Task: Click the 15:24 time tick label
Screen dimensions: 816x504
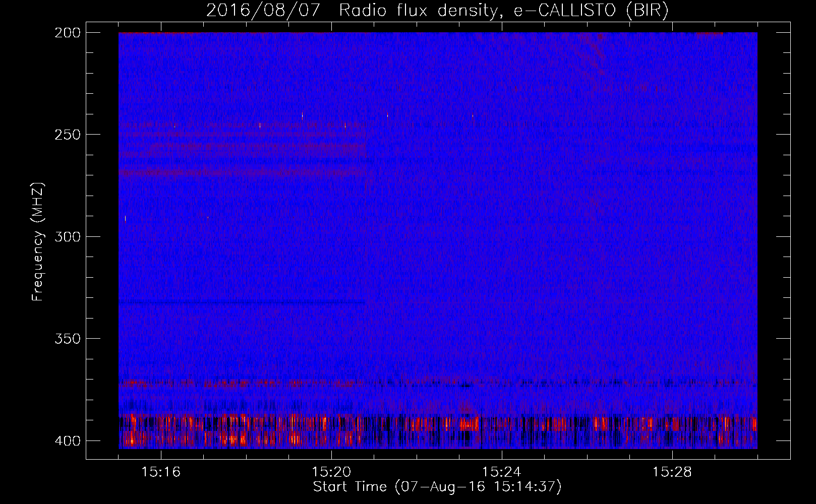Action: 502,472
